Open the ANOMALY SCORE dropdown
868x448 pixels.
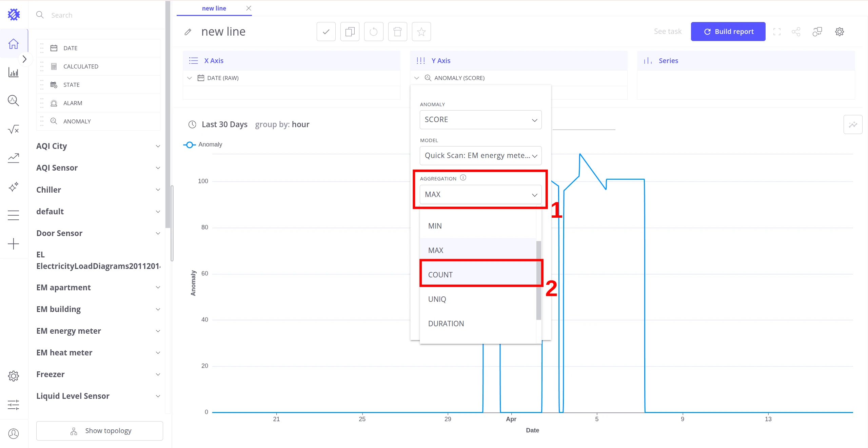[480, 120]
